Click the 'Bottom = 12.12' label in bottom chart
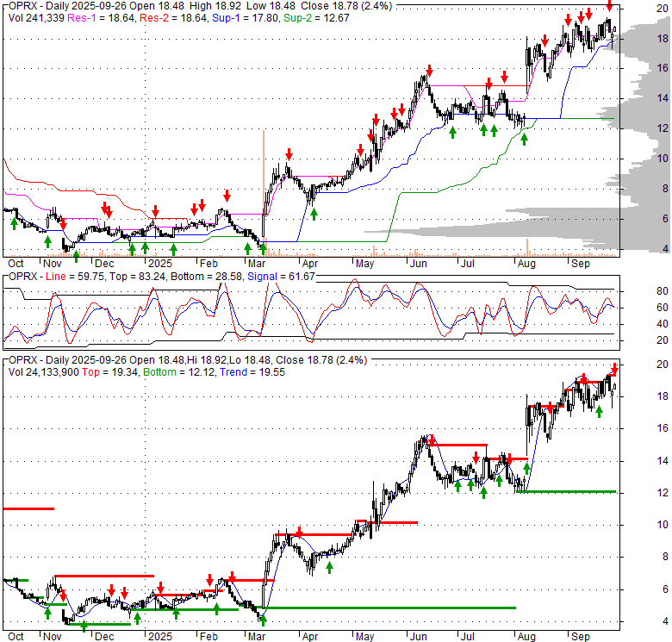 point(178,372)
